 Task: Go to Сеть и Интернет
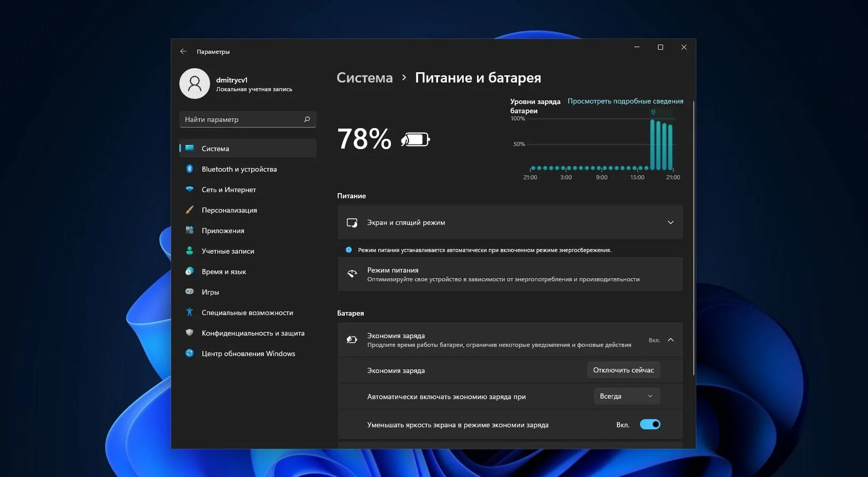click(x=248, y=189)
